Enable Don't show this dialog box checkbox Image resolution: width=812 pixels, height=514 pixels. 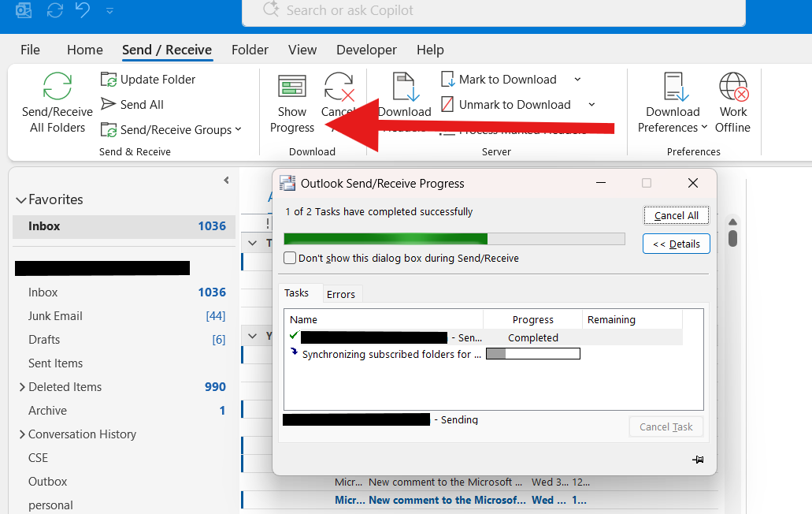click(x=290, y=258)
